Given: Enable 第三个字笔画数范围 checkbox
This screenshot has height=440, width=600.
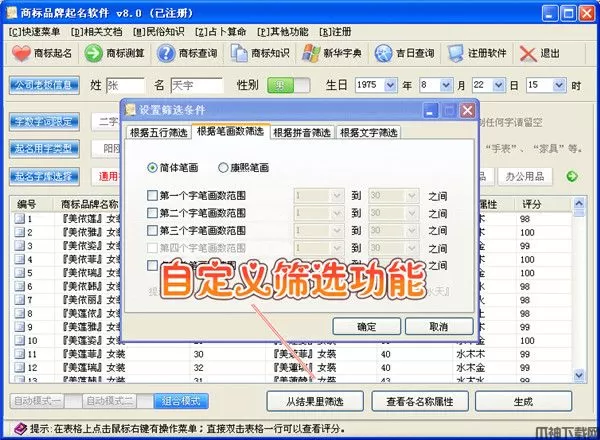Looking at the screenshot, I should [152, 230].
